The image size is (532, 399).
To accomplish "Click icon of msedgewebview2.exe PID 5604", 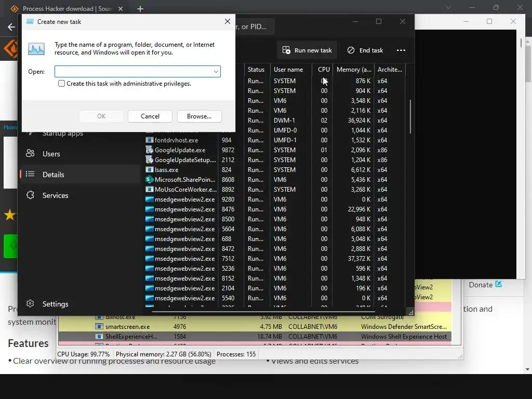I will (149, 229).
